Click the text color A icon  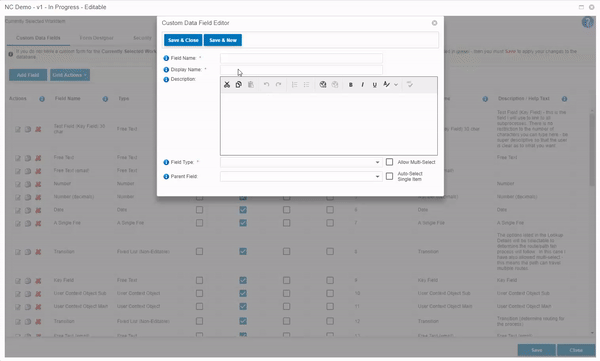386,85
